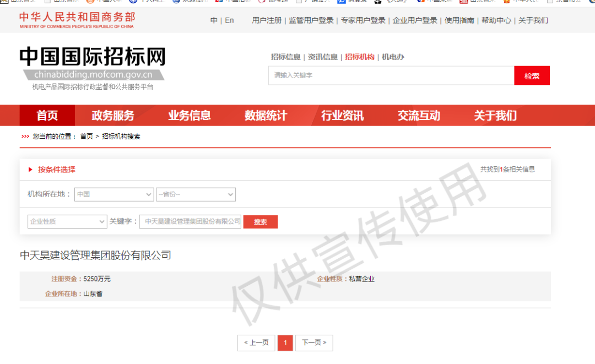
Task: Go to 首页 in the navigation bar
Action: pos(47,115)
